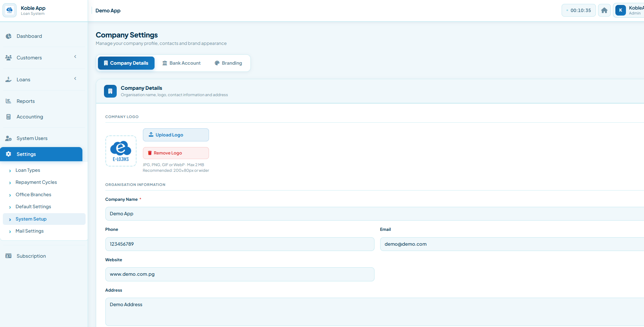644x327 pixels.
Task: Click the home icon in top bar
Action: point(604,11)
